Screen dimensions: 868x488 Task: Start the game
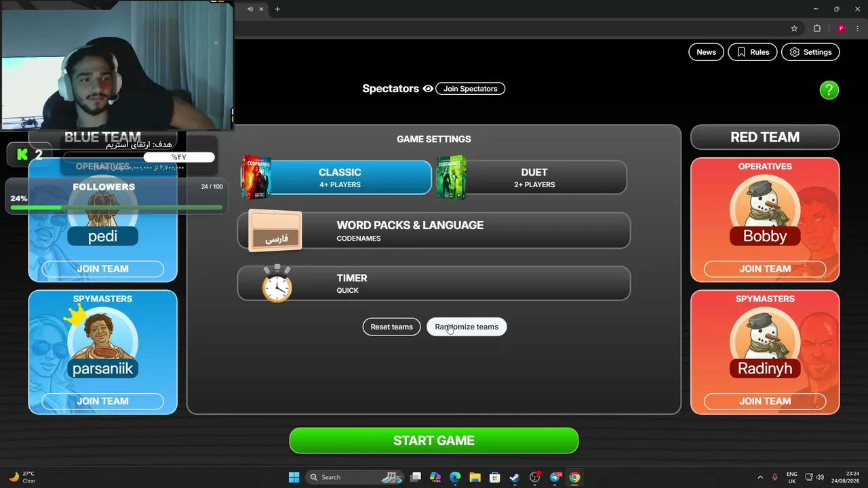[434, 441]
